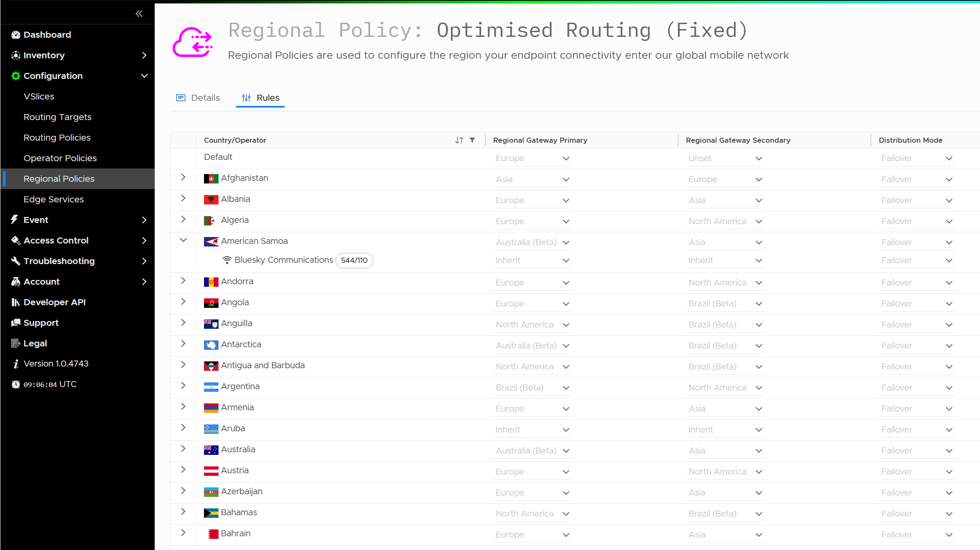This screenshot has width=980, height=550.
Task: Click the Support chat icon
Action: pyautogui.click(x=16, y=323)
